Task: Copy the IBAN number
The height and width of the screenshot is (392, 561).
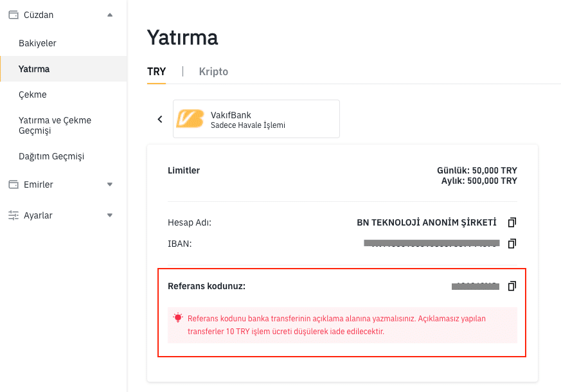Action: tap(512, 244)
